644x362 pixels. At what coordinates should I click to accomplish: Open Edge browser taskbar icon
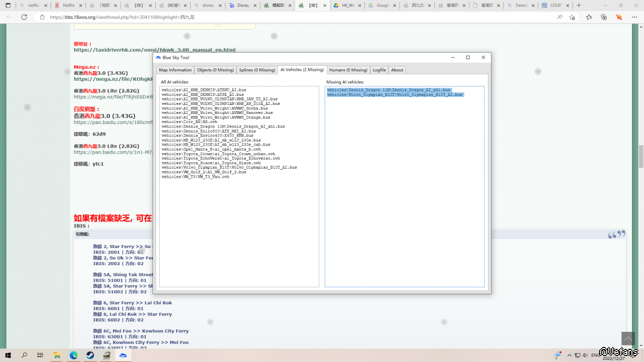point(74,355)
